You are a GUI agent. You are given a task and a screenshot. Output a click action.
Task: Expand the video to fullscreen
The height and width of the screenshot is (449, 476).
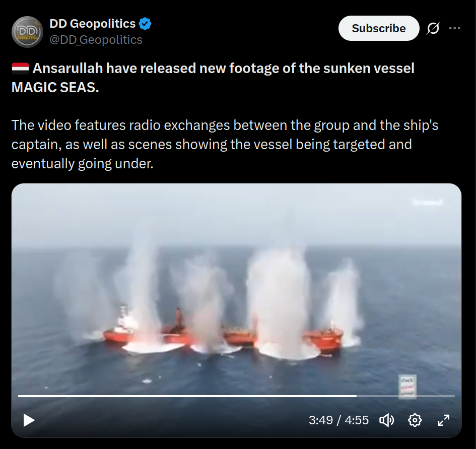tap(444, 420)
